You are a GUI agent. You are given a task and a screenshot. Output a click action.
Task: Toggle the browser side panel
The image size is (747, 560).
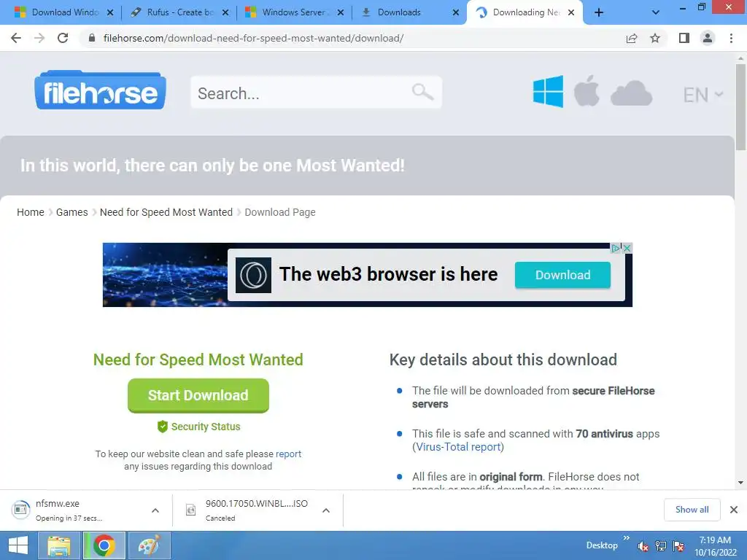(x=684, y=38)
